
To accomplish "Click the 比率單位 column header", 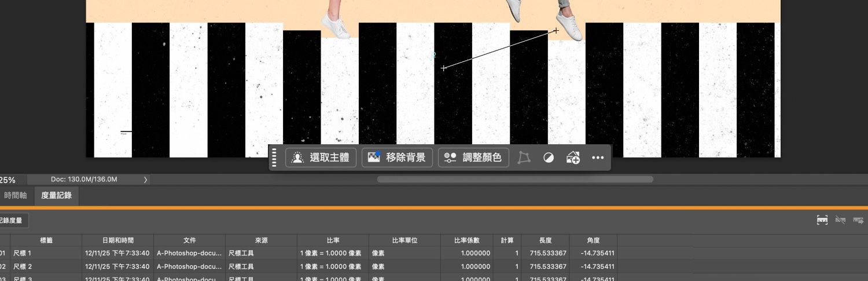I will click(x=404, y=240).
